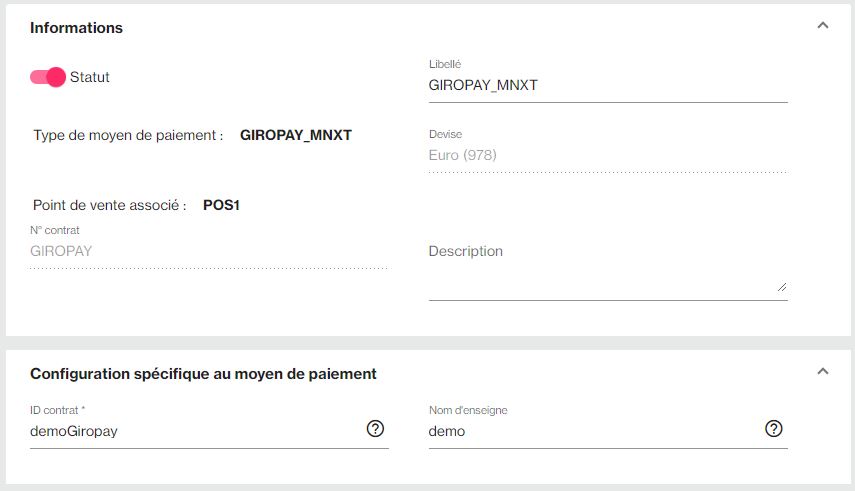Click the bold GIROPAY_MNXT payment type value
855x491 pixels.
(x=296, y=135)
